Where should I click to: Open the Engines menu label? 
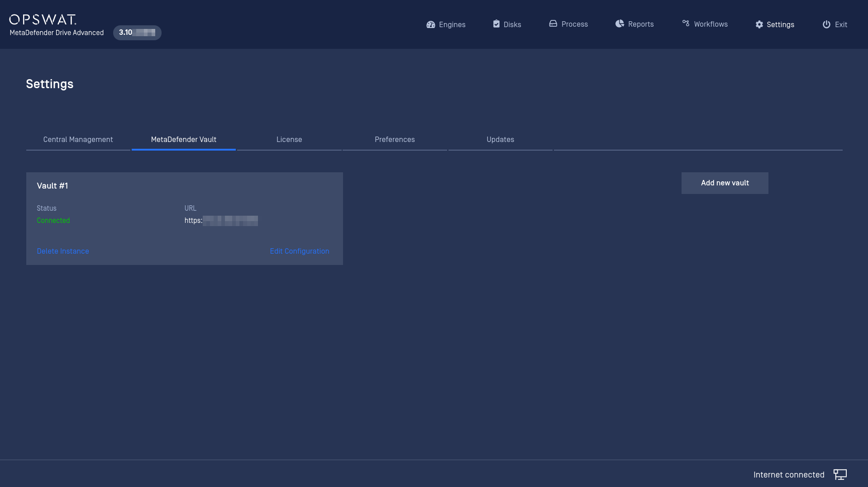click(x=452, y=24)
